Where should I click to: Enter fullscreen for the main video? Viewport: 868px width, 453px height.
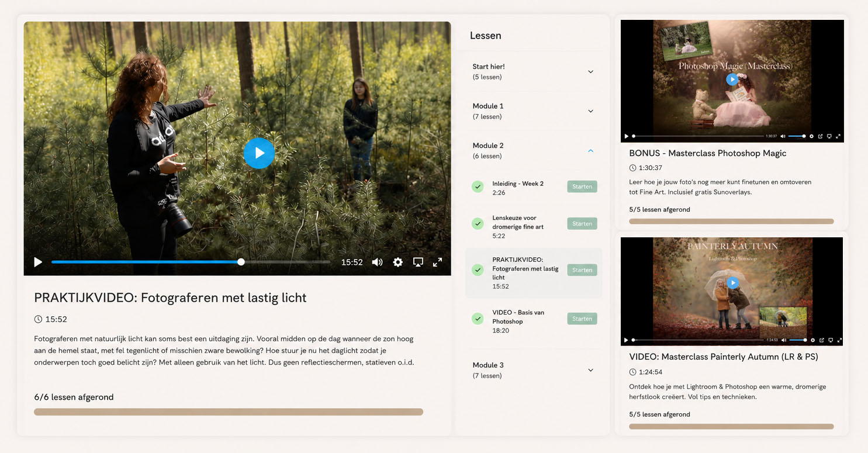437,262
